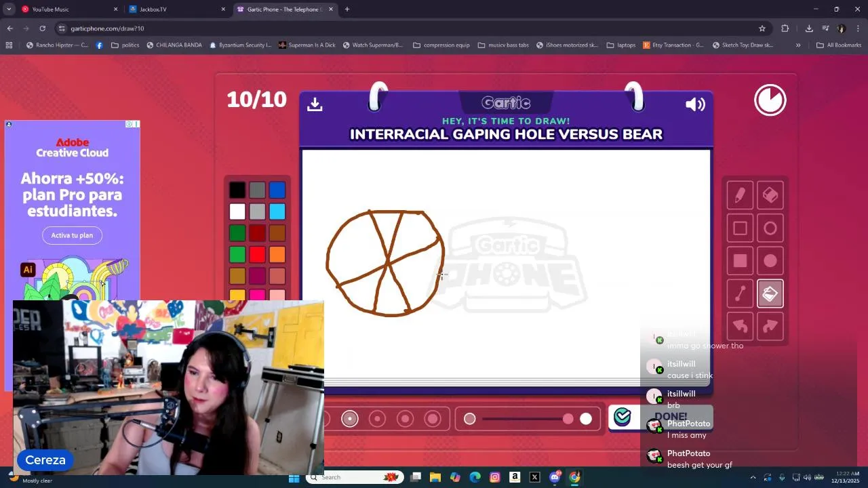The image size is (868, 488).
Task: Open the tab search dropdown arrow
Action: click(8, 9)
